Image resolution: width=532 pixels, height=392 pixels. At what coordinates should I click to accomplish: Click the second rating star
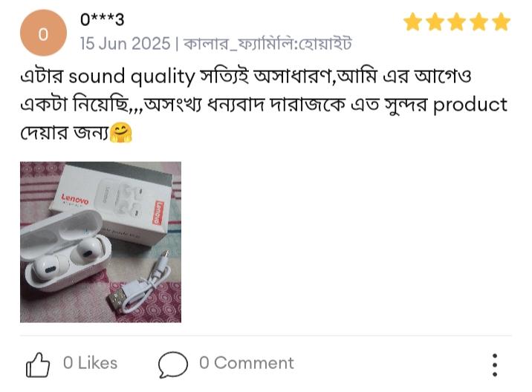click(x=435, y=22)
